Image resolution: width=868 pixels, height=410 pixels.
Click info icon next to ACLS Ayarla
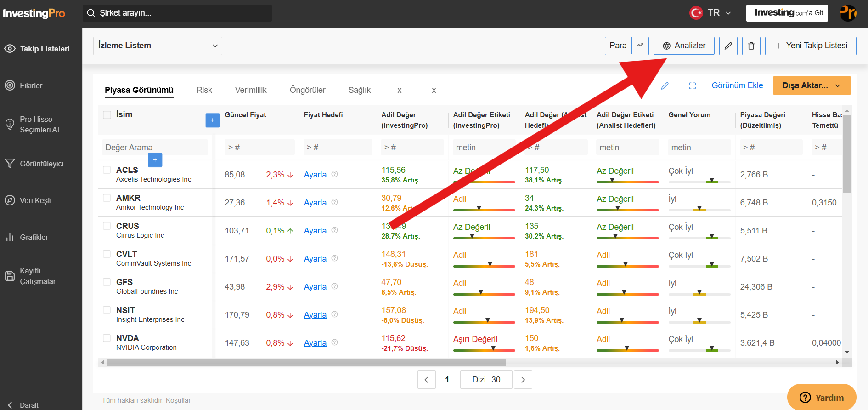[334, 174]
